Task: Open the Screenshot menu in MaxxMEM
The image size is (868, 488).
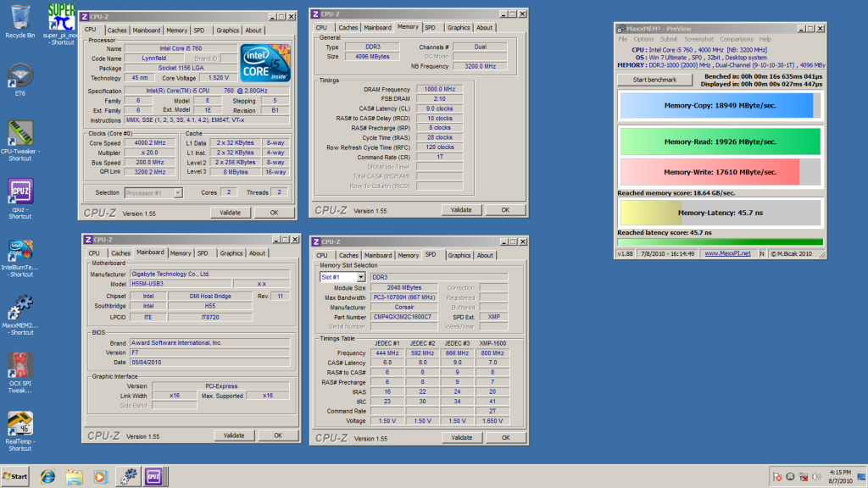Action: click(698, 39)
